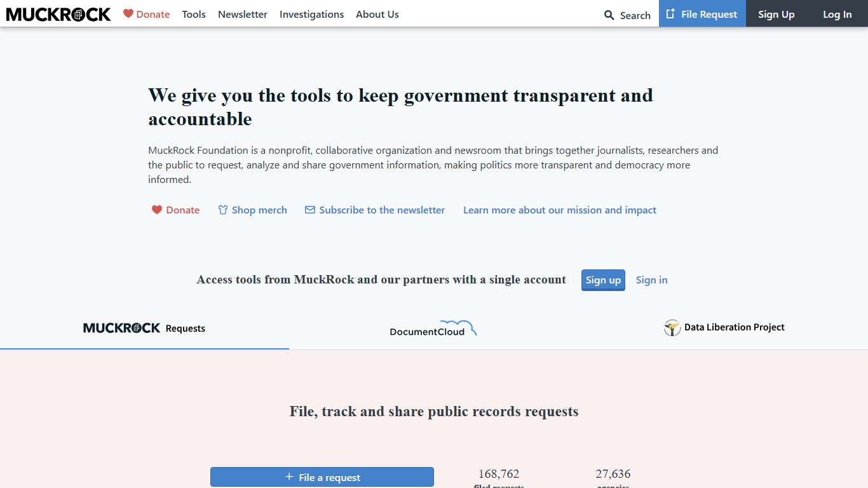Click Log In in the header

837,14
